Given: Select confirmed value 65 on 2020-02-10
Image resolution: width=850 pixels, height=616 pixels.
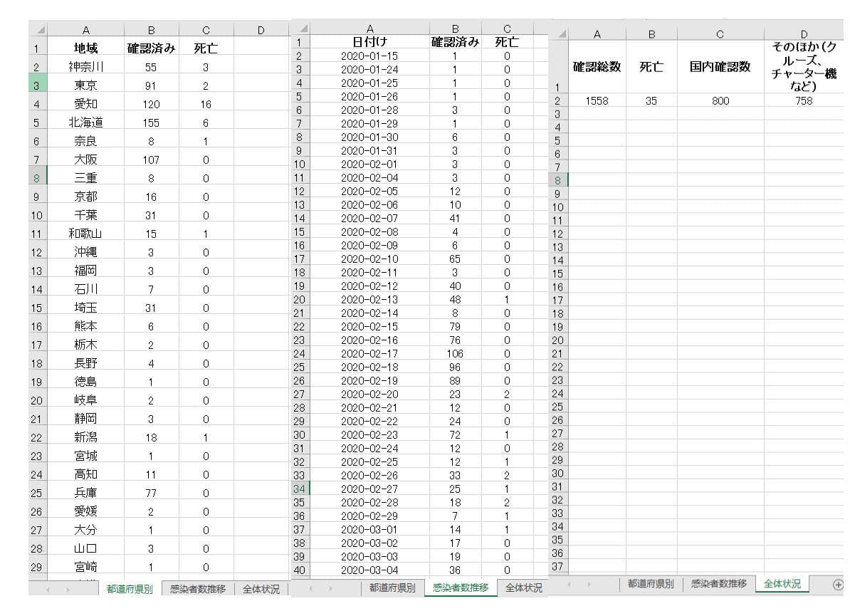Looking at the screenshot, I should 456,259.
